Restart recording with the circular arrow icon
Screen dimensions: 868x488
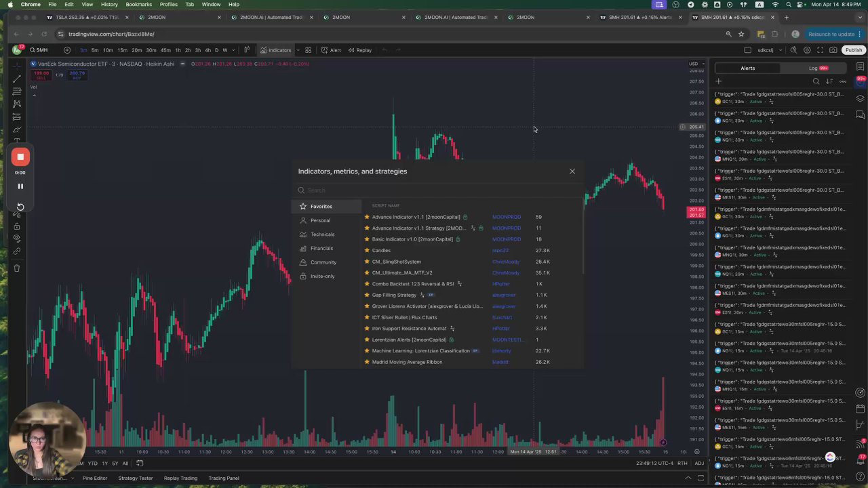tap(20, 207)
